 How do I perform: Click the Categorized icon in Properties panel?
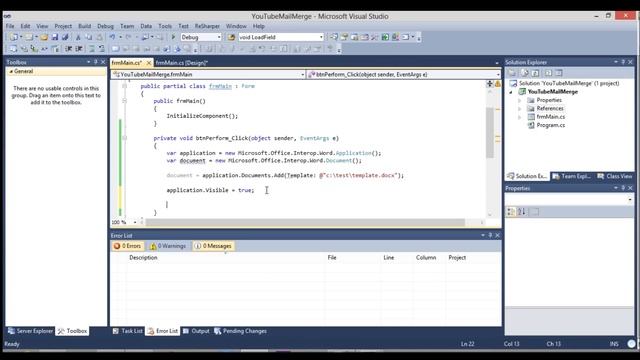[x=511, y=211]
